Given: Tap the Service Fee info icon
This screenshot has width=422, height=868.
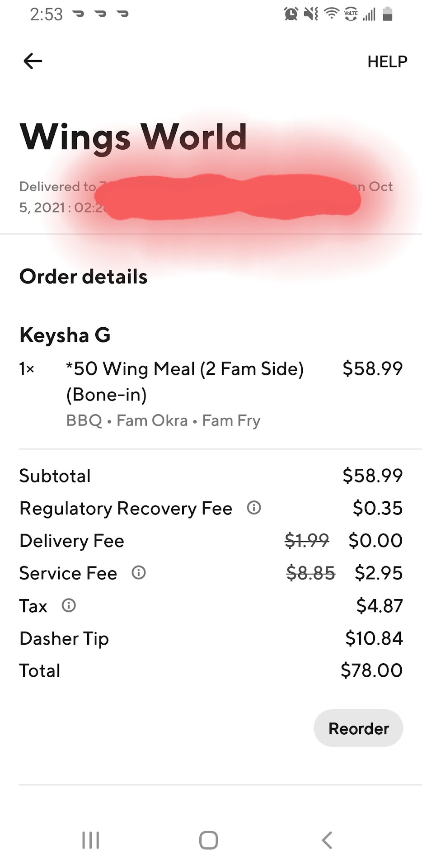Looking at the screenshot, I should coord(139,573).
